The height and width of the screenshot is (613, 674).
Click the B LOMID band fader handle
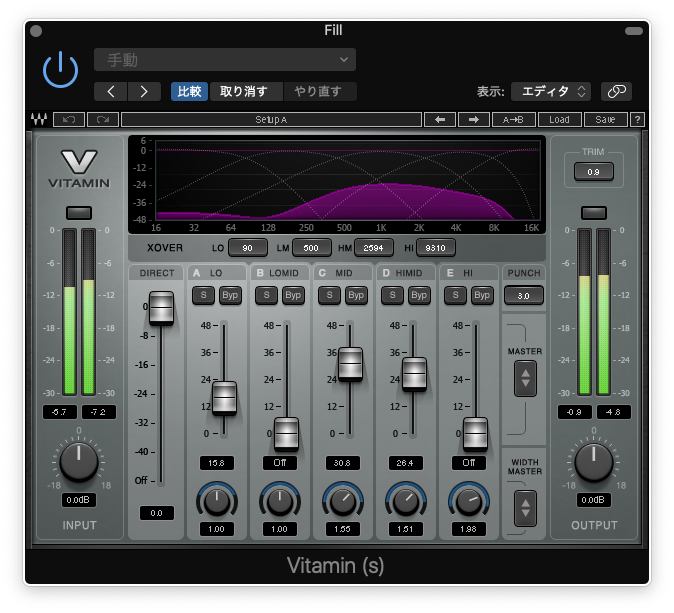pos(287,434)
